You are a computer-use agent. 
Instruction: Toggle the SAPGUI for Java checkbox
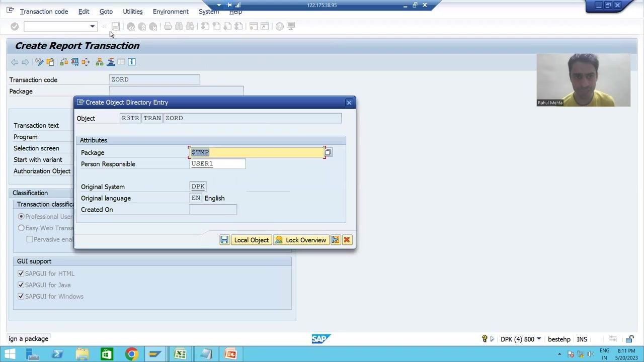(21, 286)
